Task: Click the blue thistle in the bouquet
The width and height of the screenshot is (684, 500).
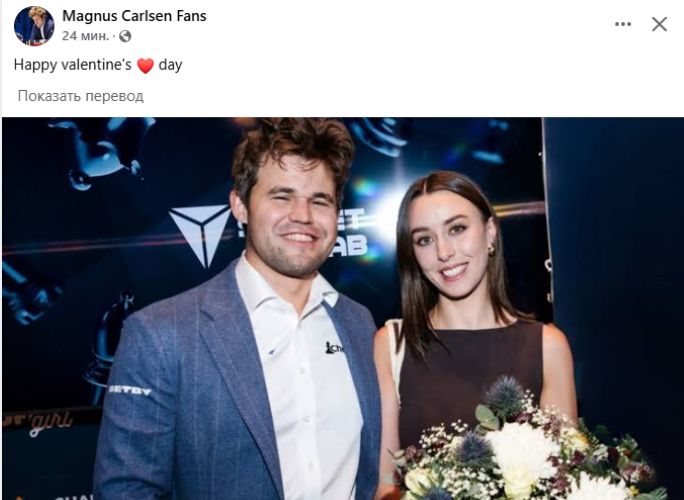Action: tap(505, 395)
